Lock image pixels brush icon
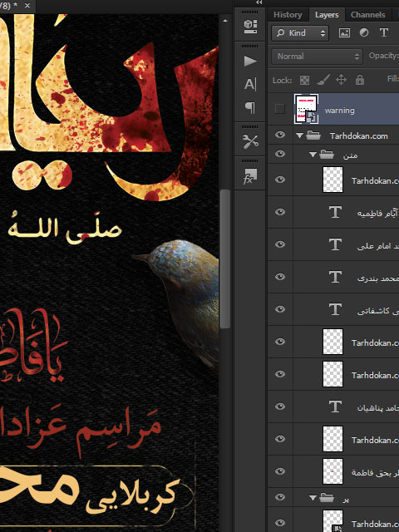This screenshot has height=532, width=399. pos(323,80)
